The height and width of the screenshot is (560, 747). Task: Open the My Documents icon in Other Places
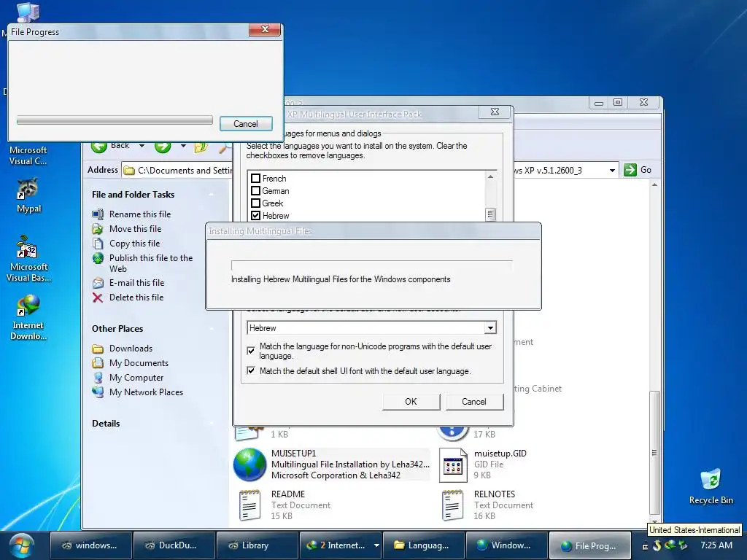[x=98, y=363]
